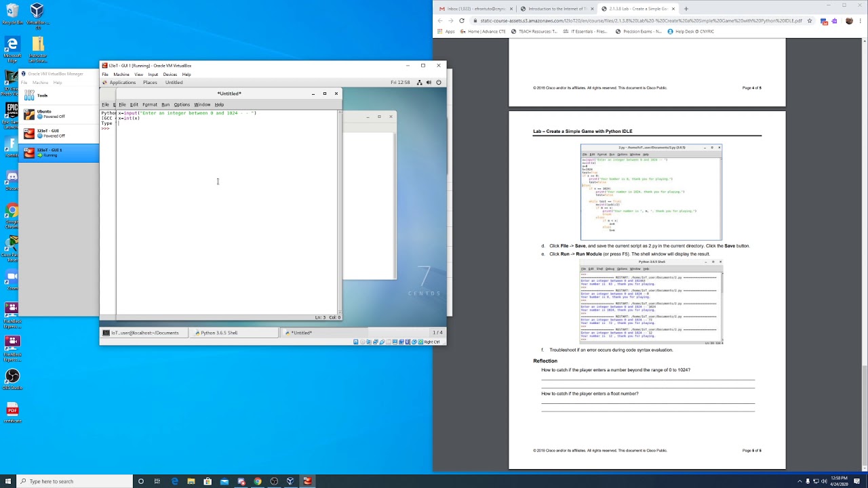The image size is (868, 488).
Task: Open the Apps bookmark shortcut in Chrome
Action: tap(446, 31)
